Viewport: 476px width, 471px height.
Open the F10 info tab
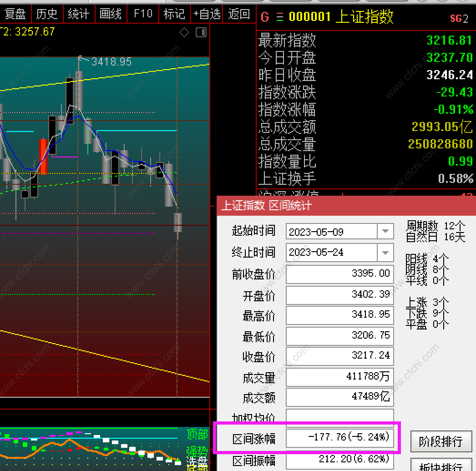[x=143, y=14]
